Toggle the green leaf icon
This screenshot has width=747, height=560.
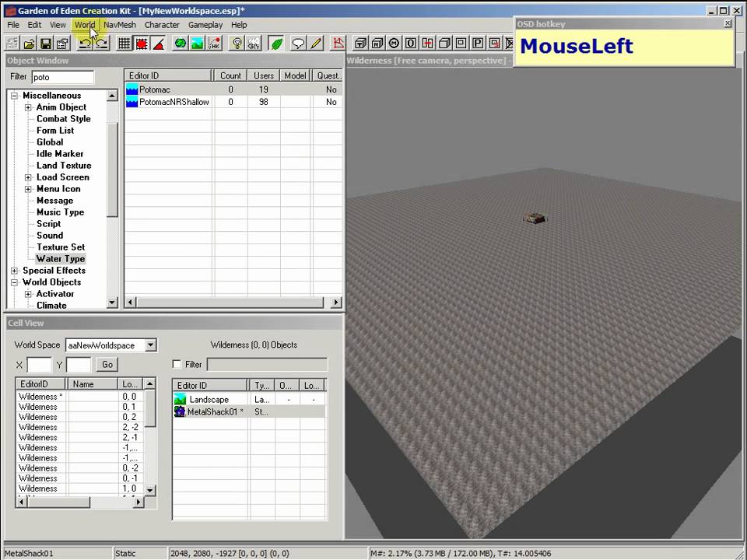point(275,44)
